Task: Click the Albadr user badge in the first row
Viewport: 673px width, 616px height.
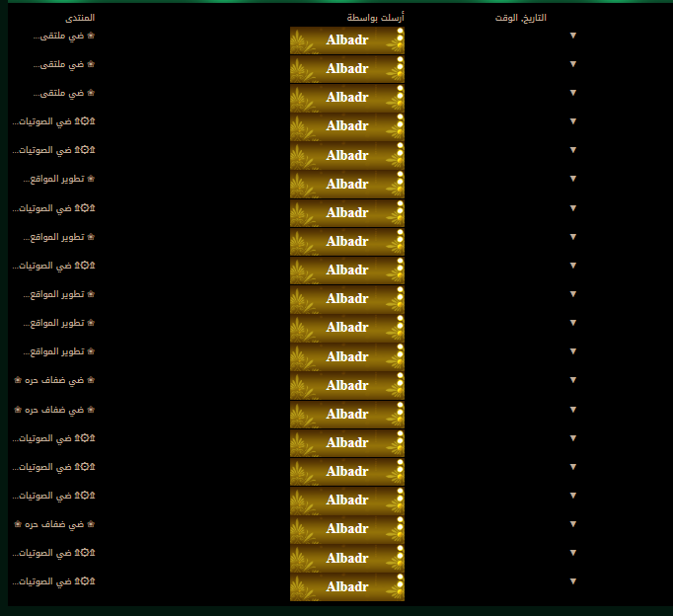Action: tap(346, 40)
